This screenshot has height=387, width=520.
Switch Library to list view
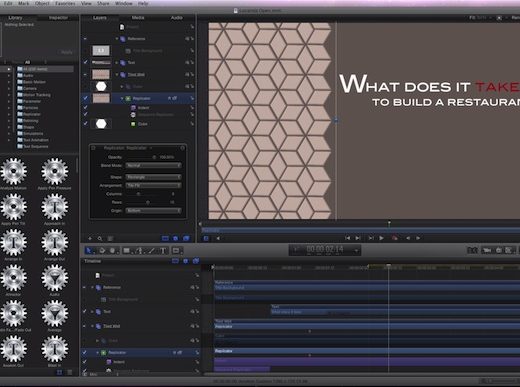(70, 372)
